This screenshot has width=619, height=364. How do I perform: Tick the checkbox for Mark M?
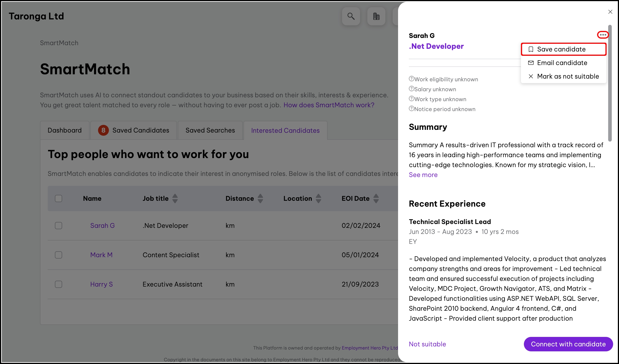[59, 255]
